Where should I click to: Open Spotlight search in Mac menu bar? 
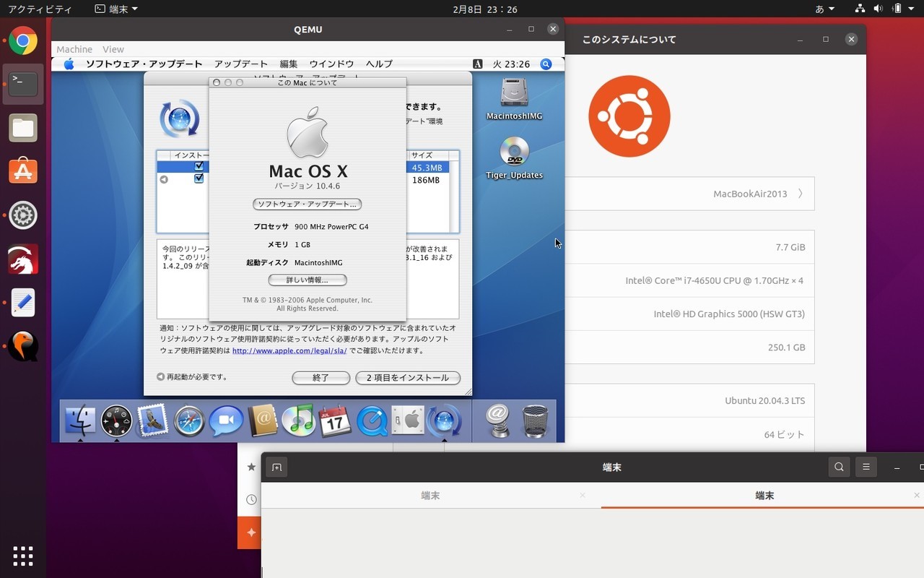546,64
